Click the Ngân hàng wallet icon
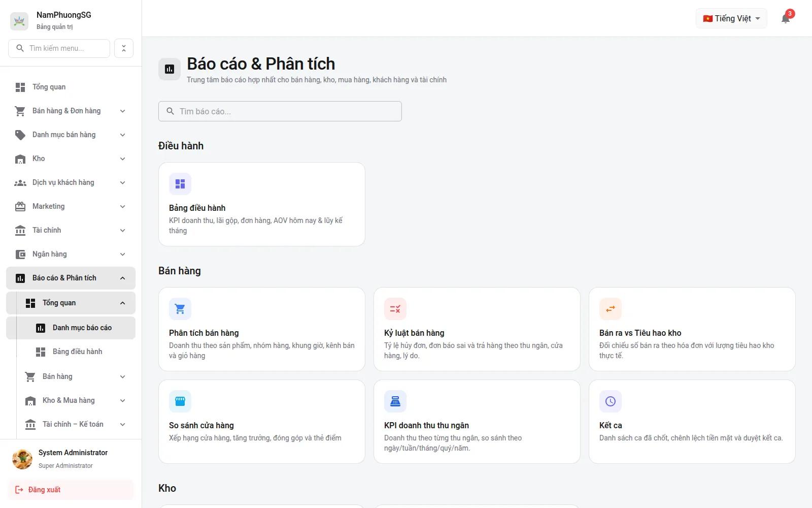The image size is (812, 508). (x=20, y=255)
